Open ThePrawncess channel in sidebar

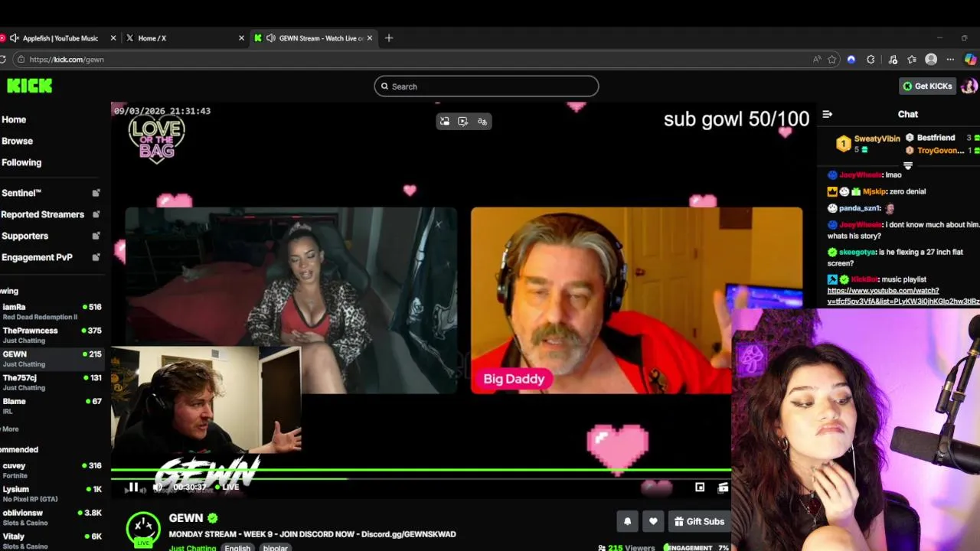pyautogui.click(x=52, y=335)
